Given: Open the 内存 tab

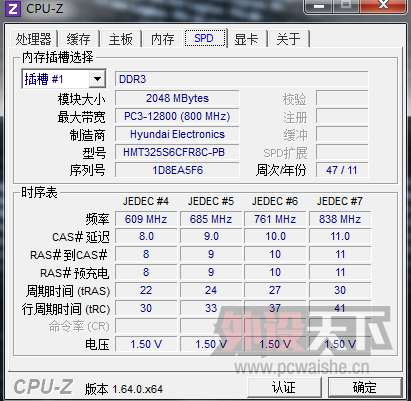Looking at the screenshot, I should pyautogui.click(x=162, y=39).
